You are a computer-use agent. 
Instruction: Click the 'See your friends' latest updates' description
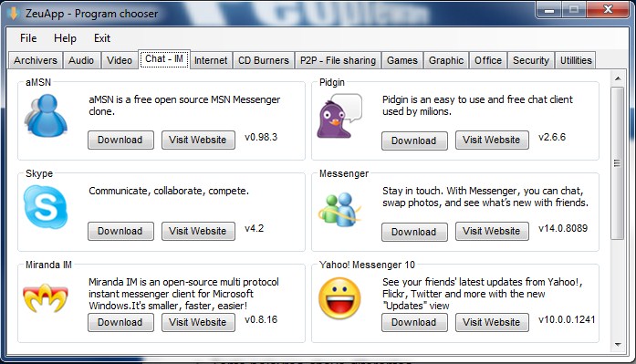[x=483, y=294]
